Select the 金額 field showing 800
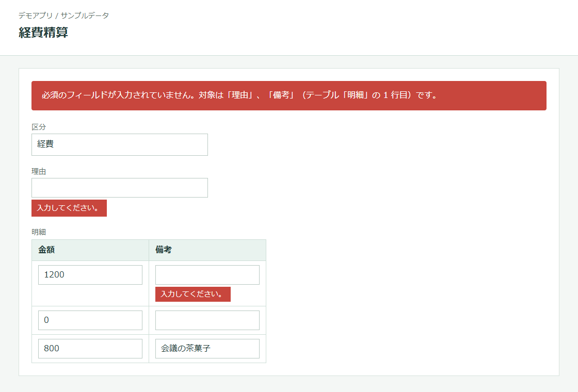This screenshot has height=392, width=578. click(x=90, y=349)
